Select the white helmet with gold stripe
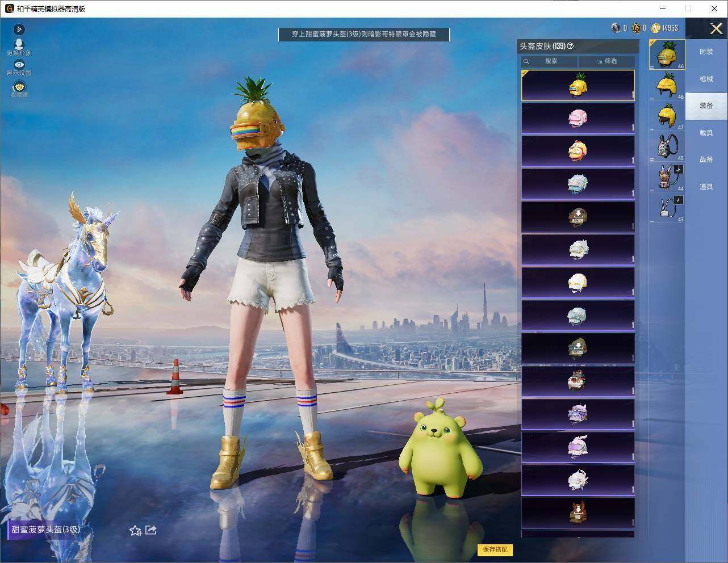The height and width of the screenshot is (563, 728). 578,283
